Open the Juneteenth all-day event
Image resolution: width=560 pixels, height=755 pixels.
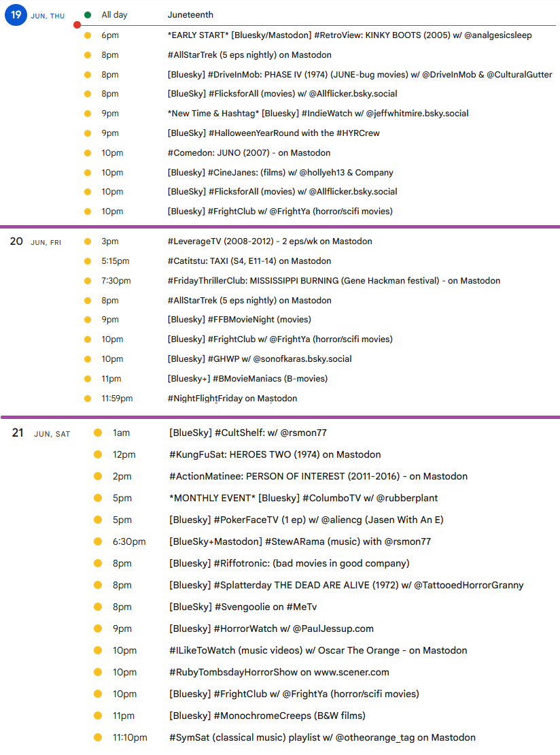190,15
